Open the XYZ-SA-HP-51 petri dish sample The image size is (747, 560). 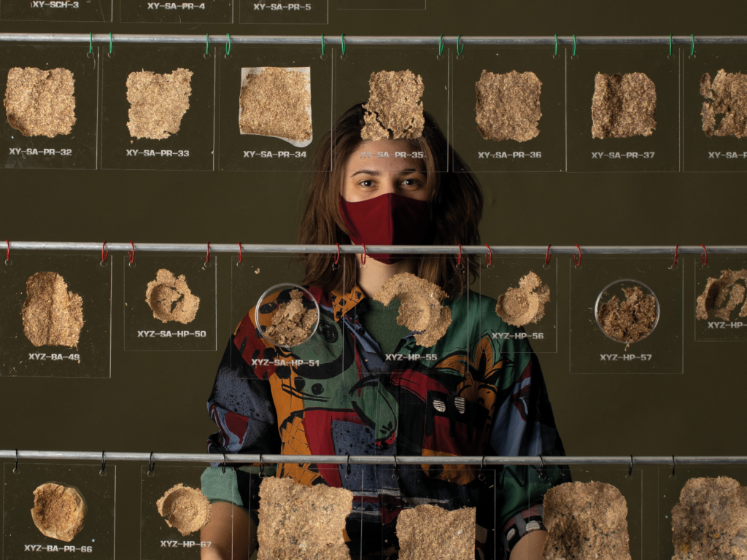(x=287, y=315)
